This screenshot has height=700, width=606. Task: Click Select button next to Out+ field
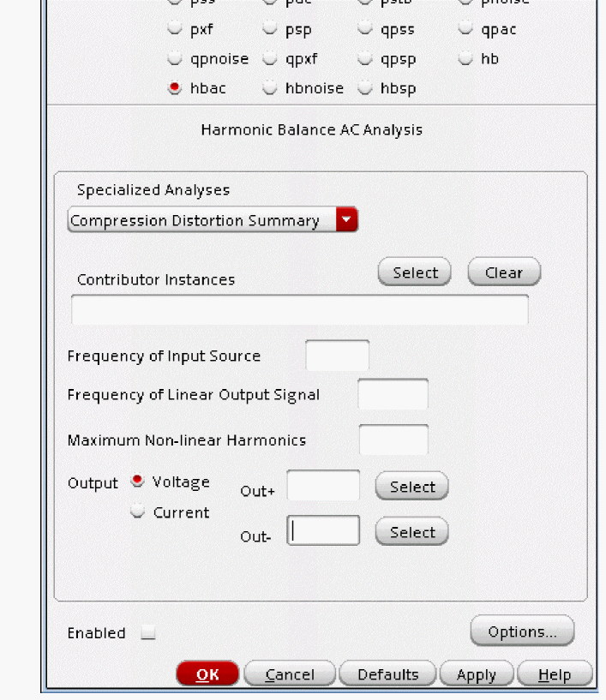pos(411,486)
